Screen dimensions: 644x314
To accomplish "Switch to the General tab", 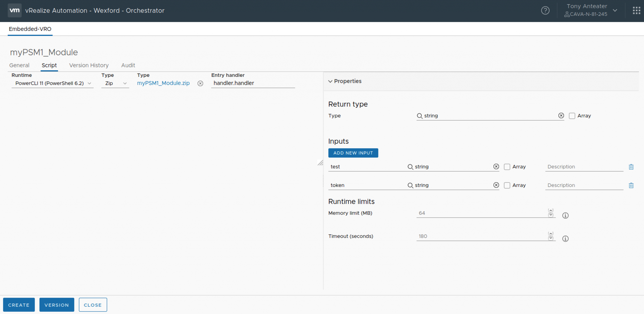I will tap(19, 65).
